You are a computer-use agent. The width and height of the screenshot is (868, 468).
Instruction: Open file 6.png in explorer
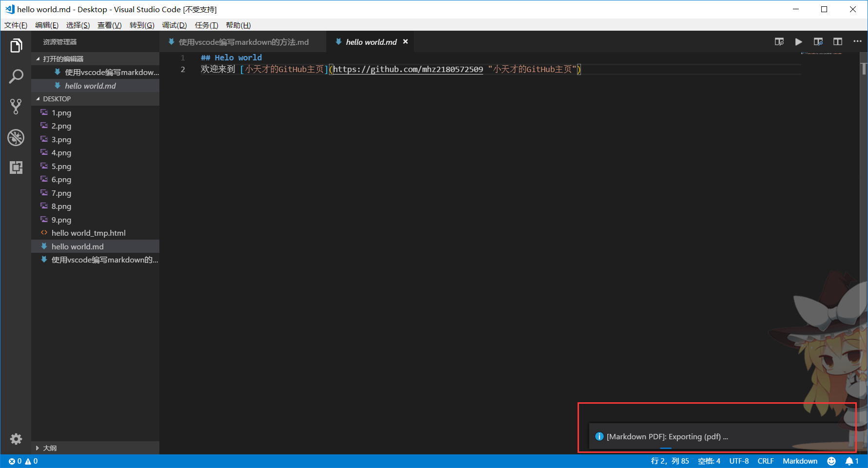[x=96, y=179]
